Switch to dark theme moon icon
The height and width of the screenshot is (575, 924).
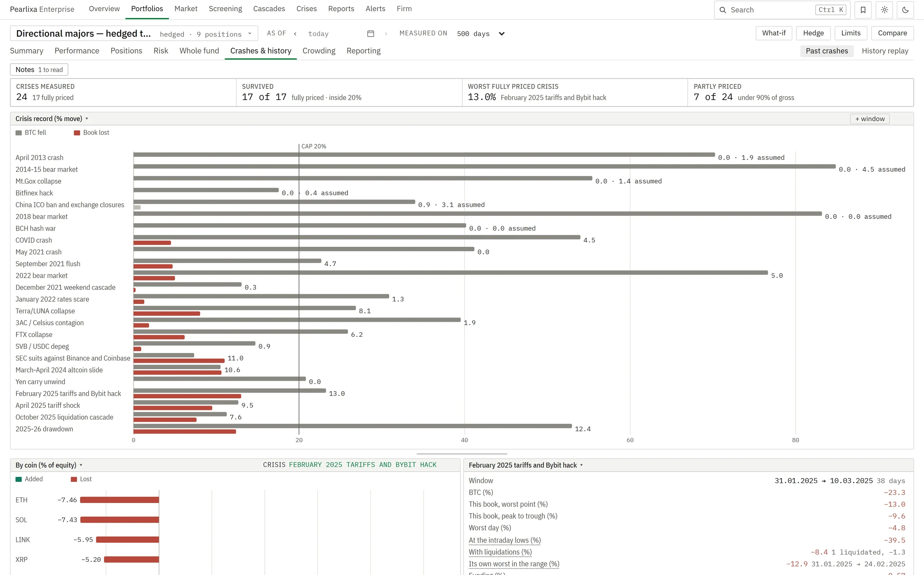pyautogui.click(x=905, y=10)
